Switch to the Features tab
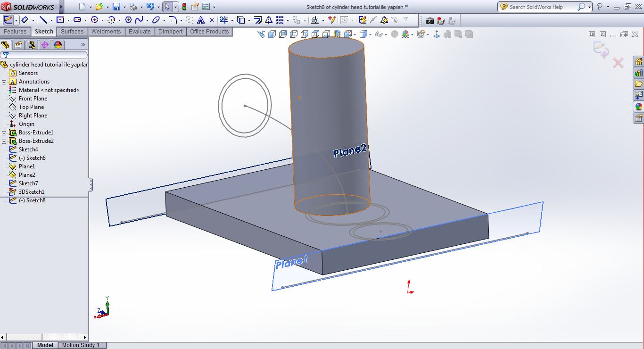Screen dimensions: 644x349 tap(15, 32)
